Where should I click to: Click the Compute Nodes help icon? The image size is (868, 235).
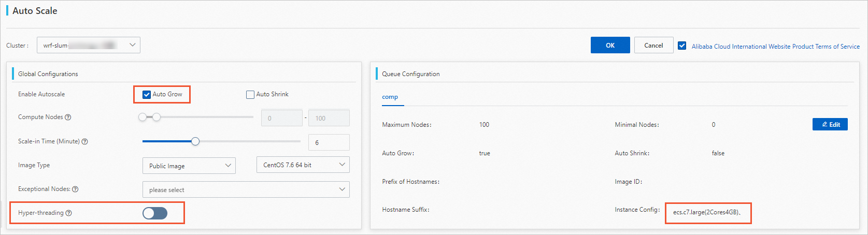[68, 117]
